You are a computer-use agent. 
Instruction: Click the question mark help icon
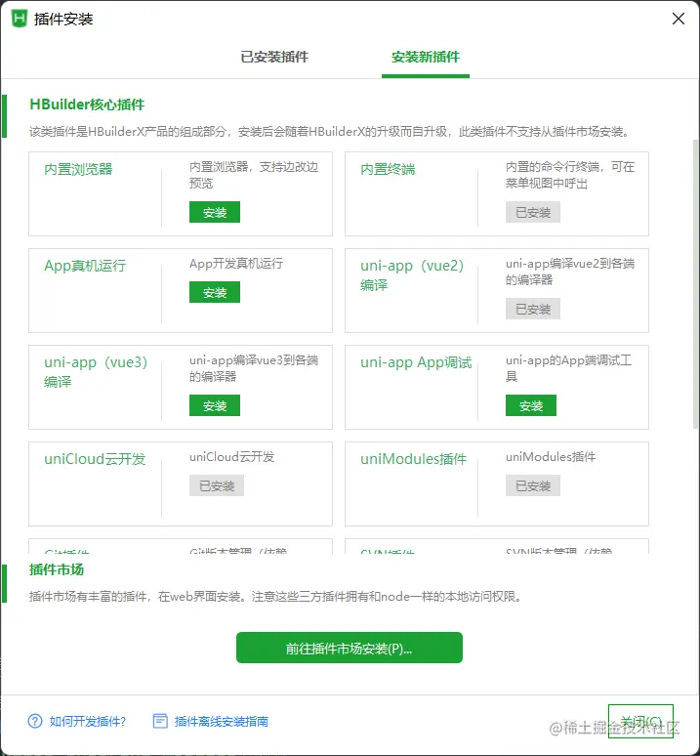click(x=35, y=721)
